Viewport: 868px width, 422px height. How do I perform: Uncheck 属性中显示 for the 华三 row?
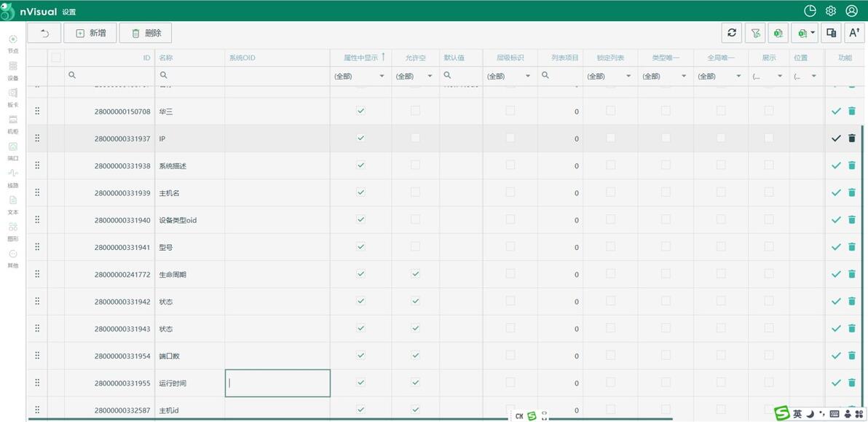[x=360, y=111]
